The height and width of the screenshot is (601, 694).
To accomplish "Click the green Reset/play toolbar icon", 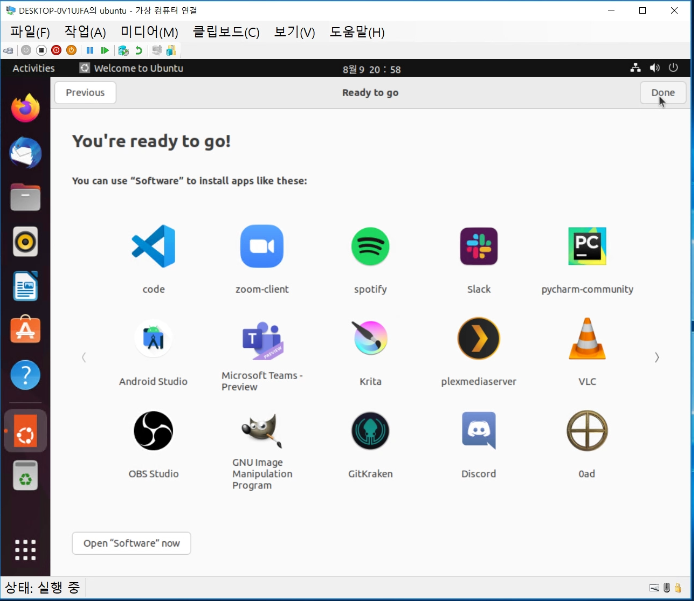I will 105,50.
